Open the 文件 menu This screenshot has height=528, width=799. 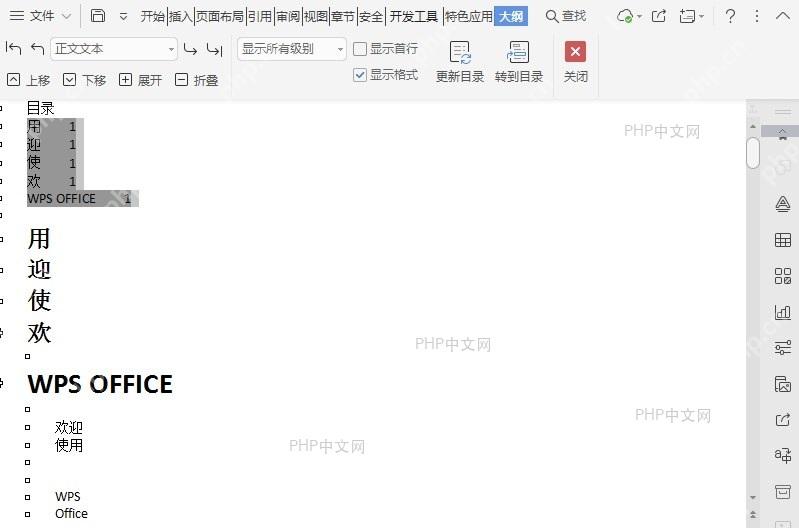pyautogui.click(x=40, y=16)
